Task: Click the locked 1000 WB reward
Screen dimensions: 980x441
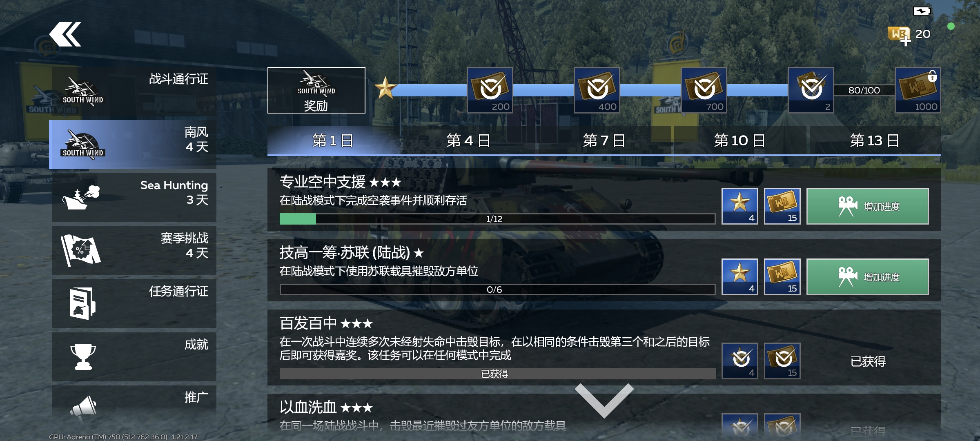Action: click(918, 90)
